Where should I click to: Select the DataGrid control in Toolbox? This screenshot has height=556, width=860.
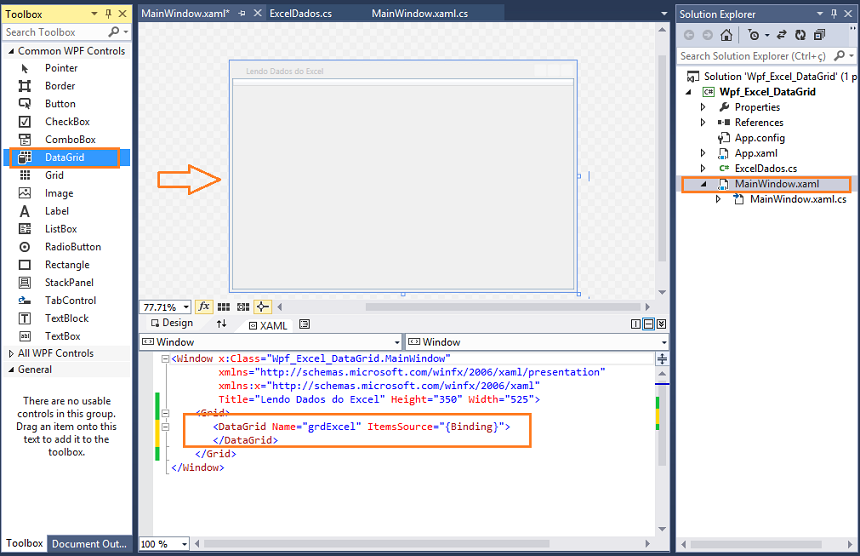[x=67, y=157]
